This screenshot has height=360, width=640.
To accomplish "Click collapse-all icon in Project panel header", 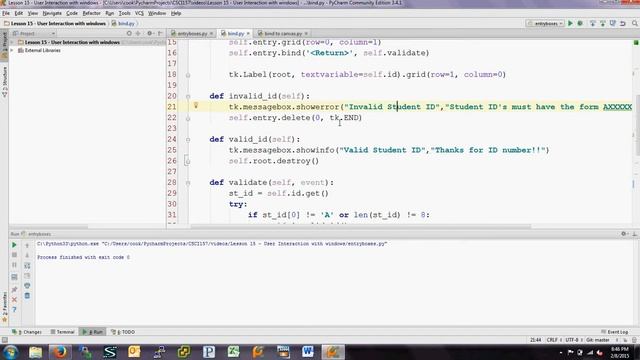I will (x=138, y=33).
